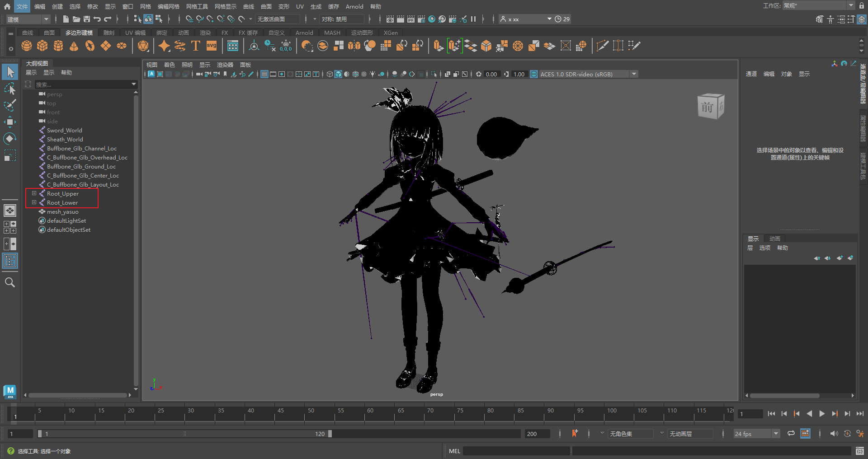Open the 文件 menu in the menu bar
The image size is (868, 459).
tap(22, 6)
